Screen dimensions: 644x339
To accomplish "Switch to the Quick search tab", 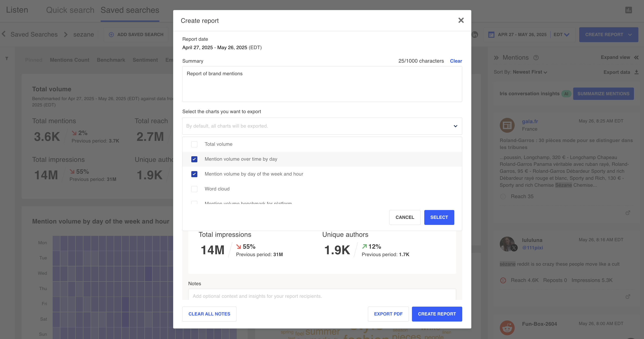I will (70, 10).
